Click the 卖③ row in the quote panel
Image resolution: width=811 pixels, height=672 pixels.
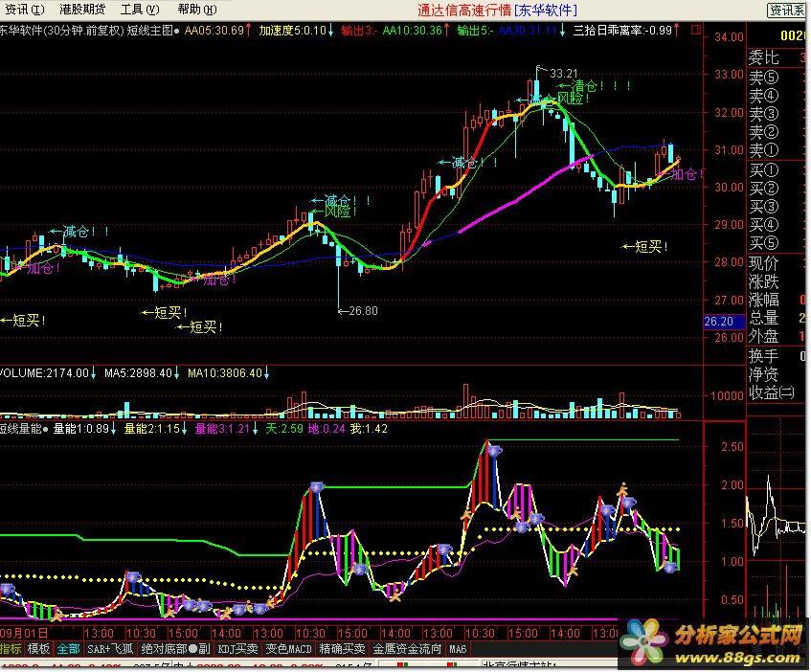coord(777,114)
